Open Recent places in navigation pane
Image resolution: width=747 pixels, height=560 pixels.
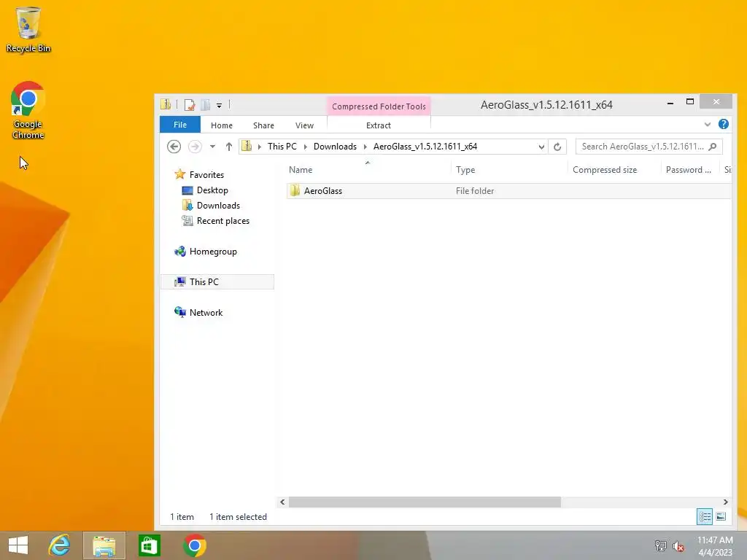(x=216, y=221)
